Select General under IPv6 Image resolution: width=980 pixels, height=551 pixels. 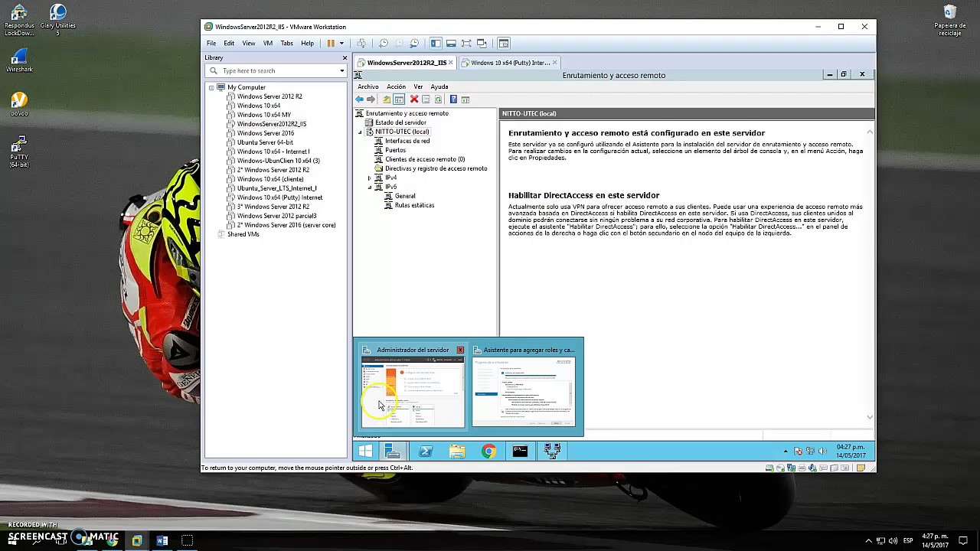coord(405,196)
